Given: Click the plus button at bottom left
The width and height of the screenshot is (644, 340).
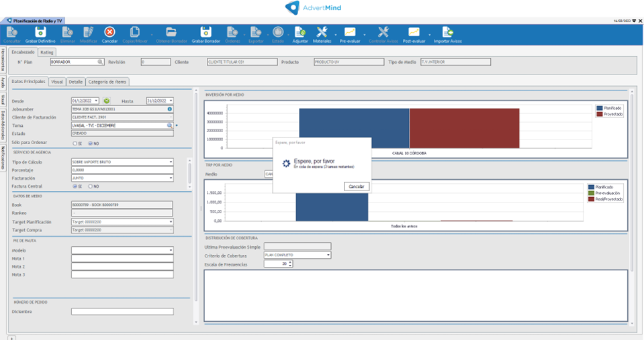Looking at the screenshot, I should pyautogui.click(x=12, y=338).
